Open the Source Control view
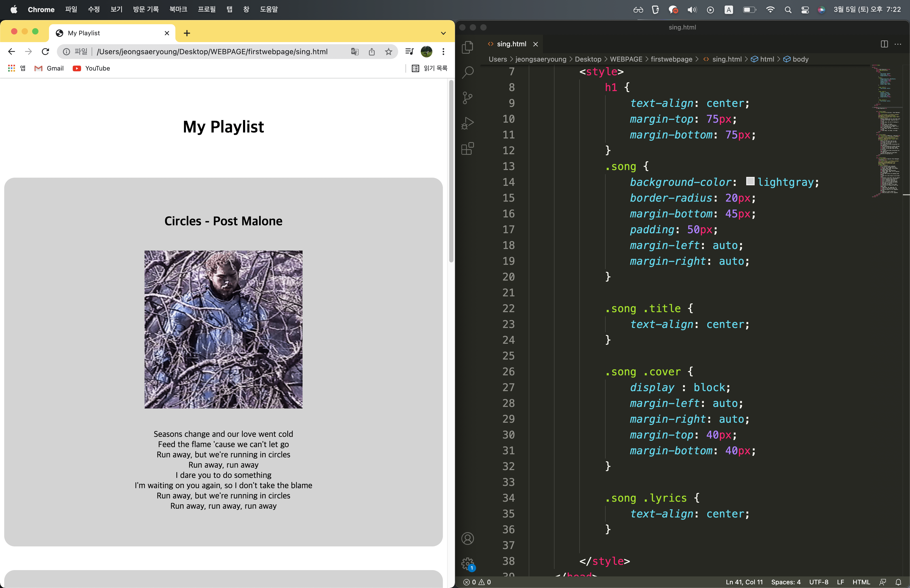The height and width of the screenshot is (588, 910). tap(467, 98)
